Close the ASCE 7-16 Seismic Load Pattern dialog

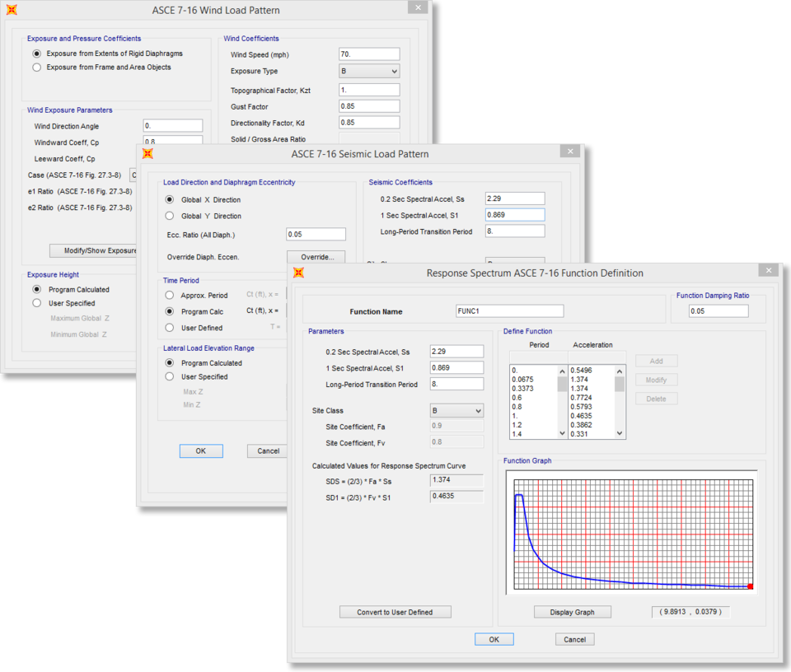(569, 152)
